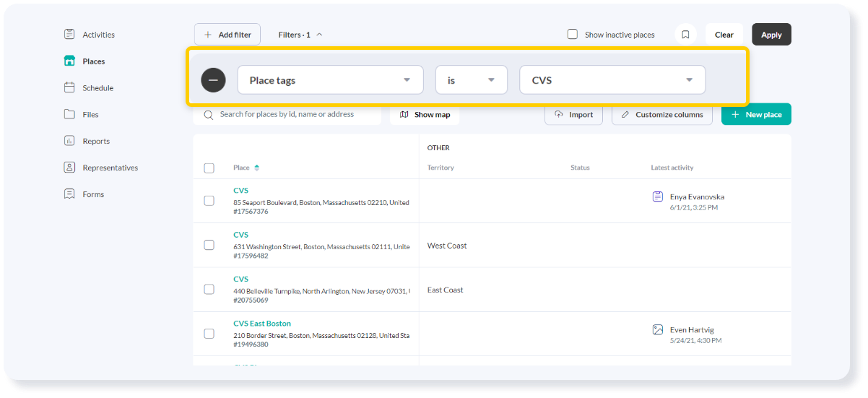This screenshot has width=868, height=398.
Task: Click Enya Evanovska's activity form icon
Action: coord(658,196)
